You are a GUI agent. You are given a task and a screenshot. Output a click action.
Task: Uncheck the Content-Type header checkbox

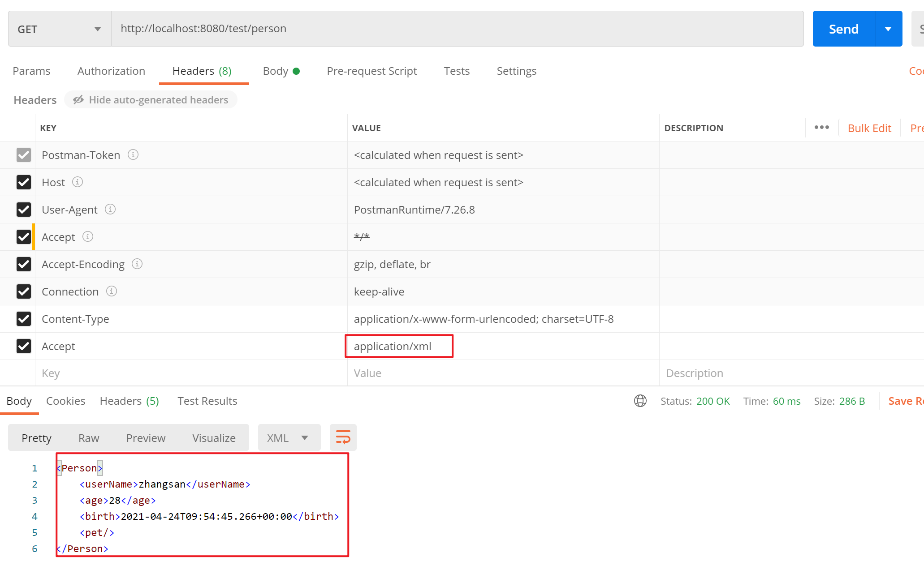(23, 319)
